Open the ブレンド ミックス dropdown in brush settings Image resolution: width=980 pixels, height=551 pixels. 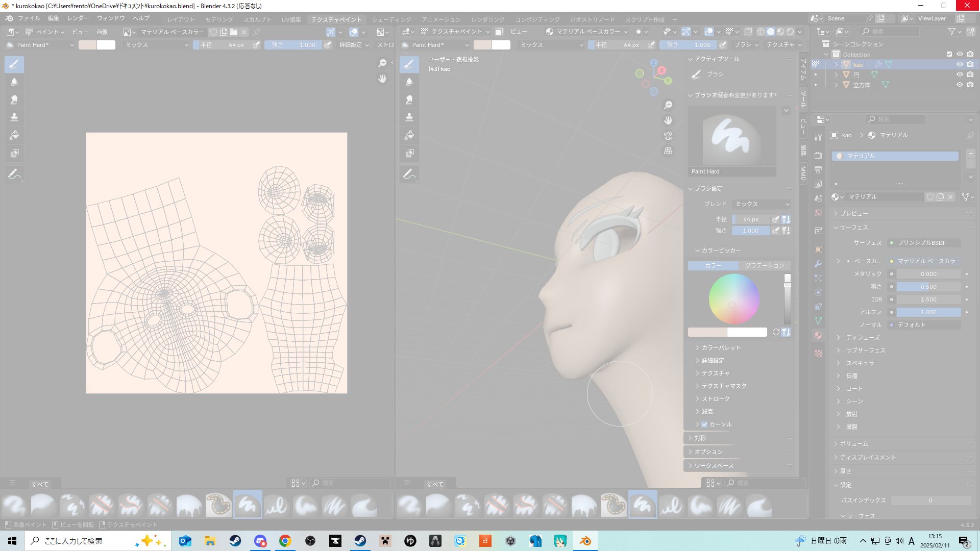point(761,204)
